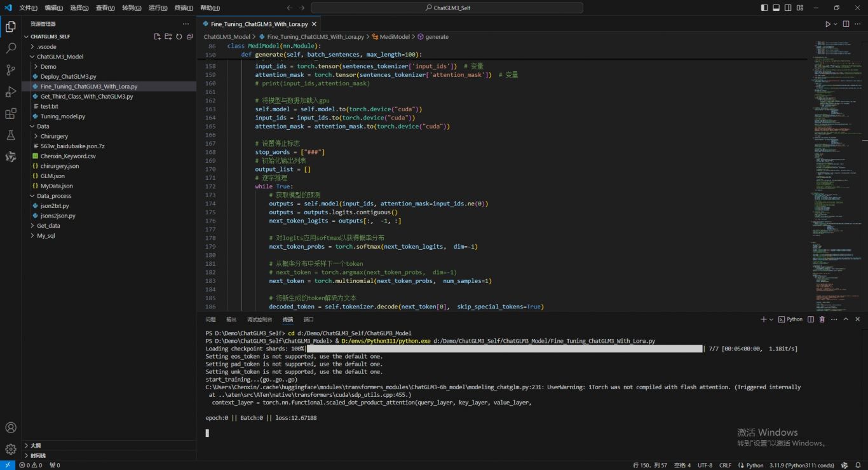Open the Testing flask view
This screenshot has width=868, height=470.
point(10,135)
